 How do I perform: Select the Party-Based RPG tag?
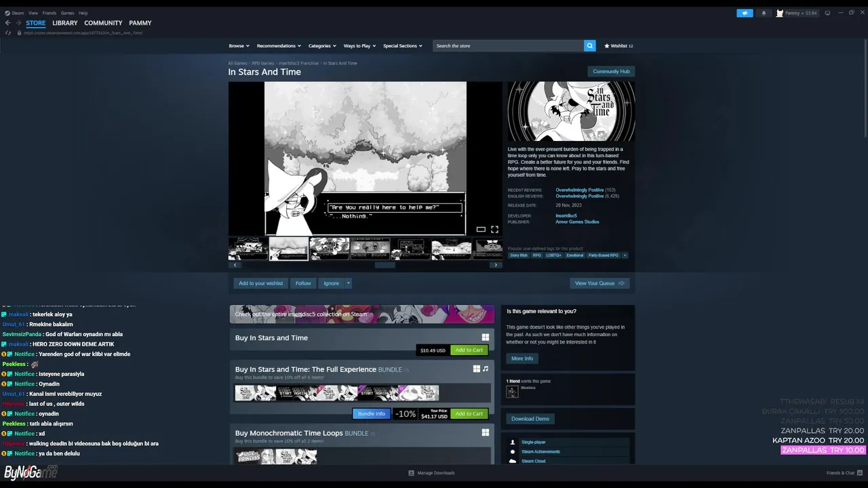(x=604, y=256)
